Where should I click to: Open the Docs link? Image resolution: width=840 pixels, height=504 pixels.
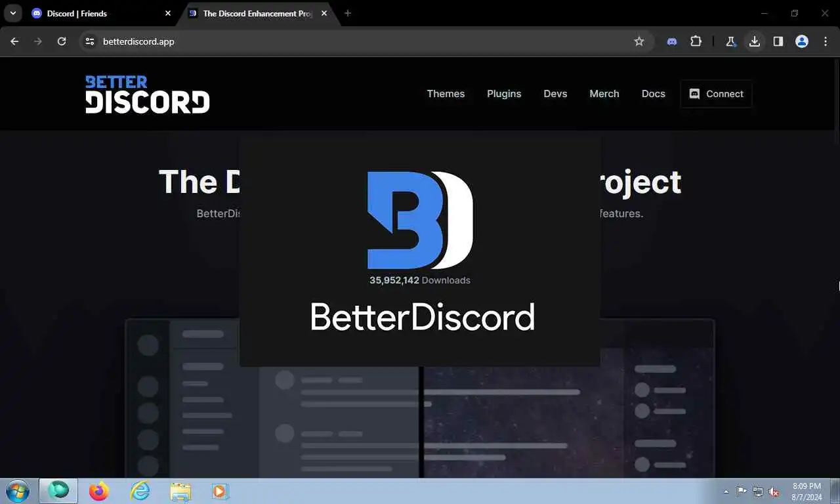[654, 94]
